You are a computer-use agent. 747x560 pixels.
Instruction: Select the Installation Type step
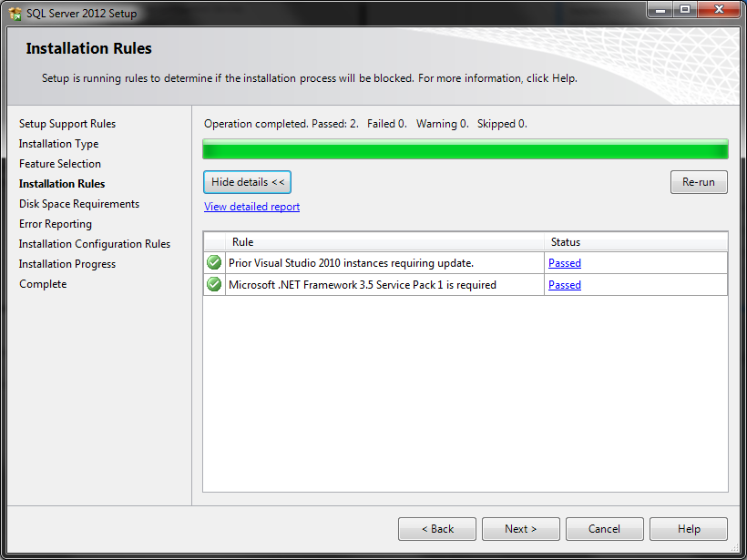tap(58, 143)
